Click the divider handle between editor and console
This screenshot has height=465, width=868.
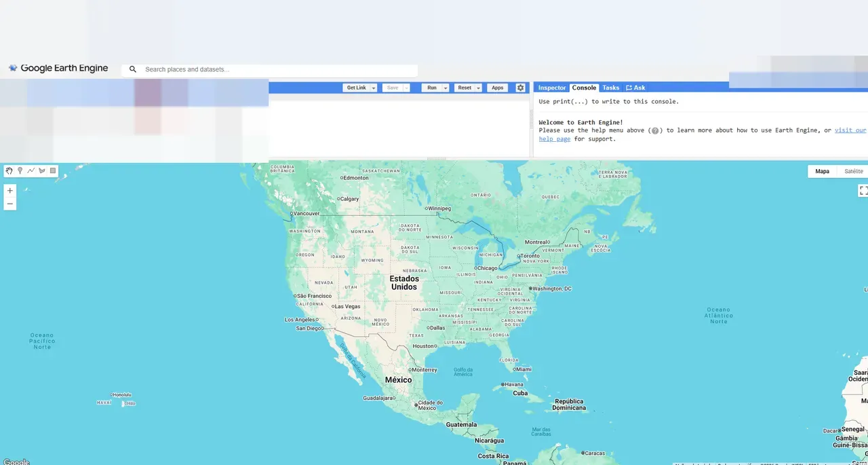click(x=532, y=121)
